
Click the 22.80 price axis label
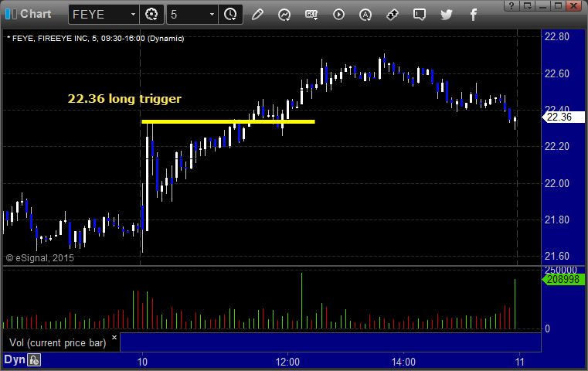click(557, 37)
